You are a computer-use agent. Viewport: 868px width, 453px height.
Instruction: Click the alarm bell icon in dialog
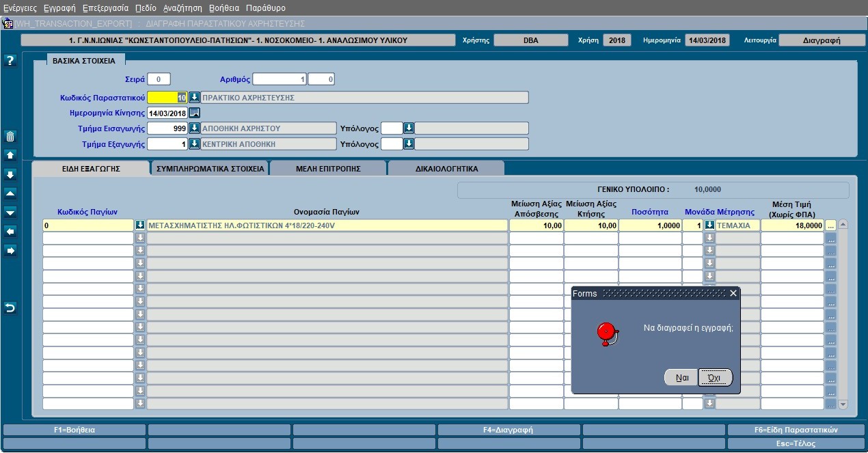[x=607, y=333]
